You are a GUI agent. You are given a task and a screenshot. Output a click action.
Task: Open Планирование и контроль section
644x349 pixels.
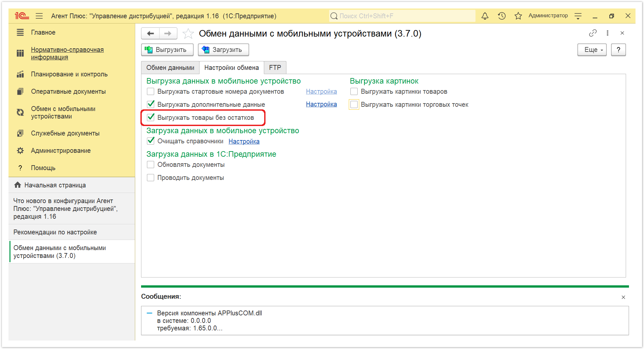(x=69, y=74)
